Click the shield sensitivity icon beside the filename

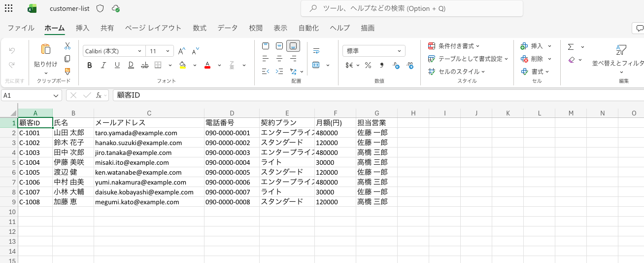point(100,8)
